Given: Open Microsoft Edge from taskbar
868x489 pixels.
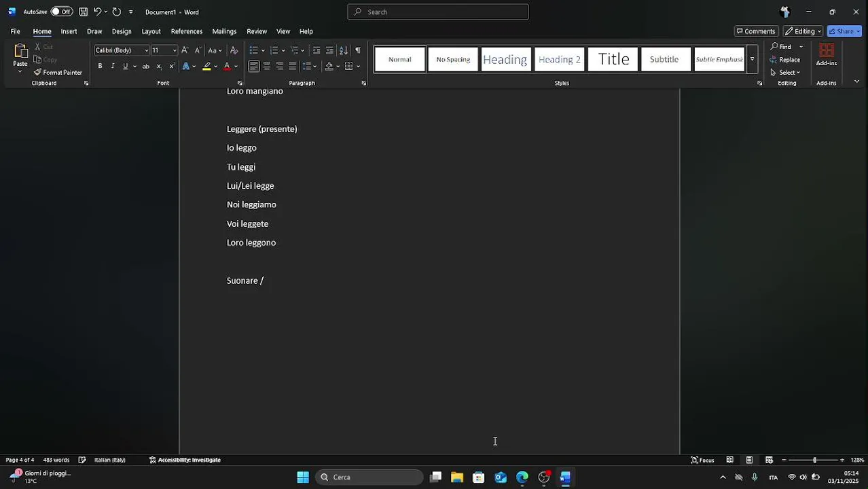Looking at the screenshot, I should point(522,477).
